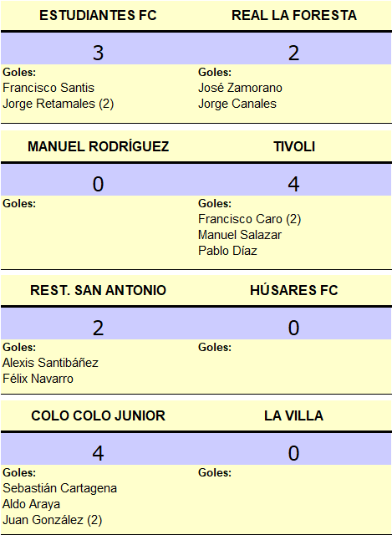
Task: Click Jorge Retamales (2) scorer entry
Action: [59, 104]
